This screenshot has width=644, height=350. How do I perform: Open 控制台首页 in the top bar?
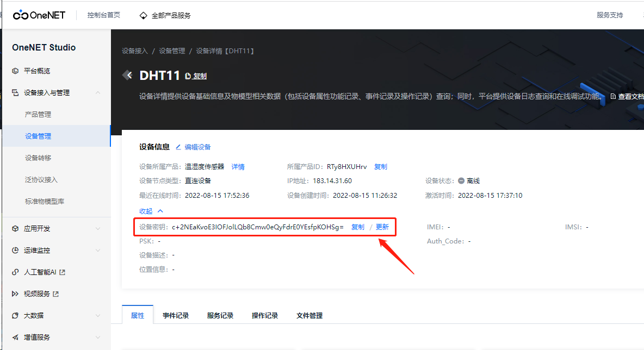pos(103,15)
